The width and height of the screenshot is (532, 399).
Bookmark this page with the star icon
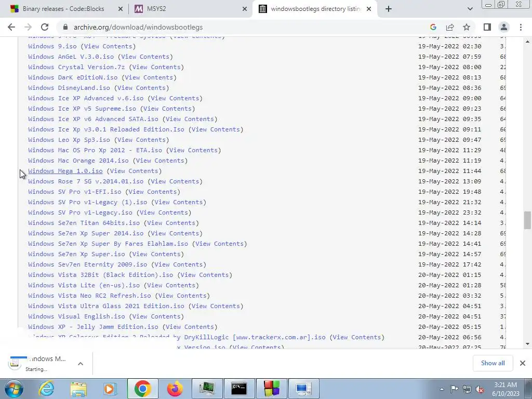(x=467, y=27)
